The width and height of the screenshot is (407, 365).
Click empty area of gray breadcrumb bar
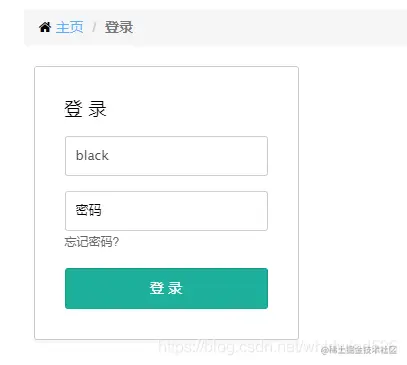tap(267, 27)
